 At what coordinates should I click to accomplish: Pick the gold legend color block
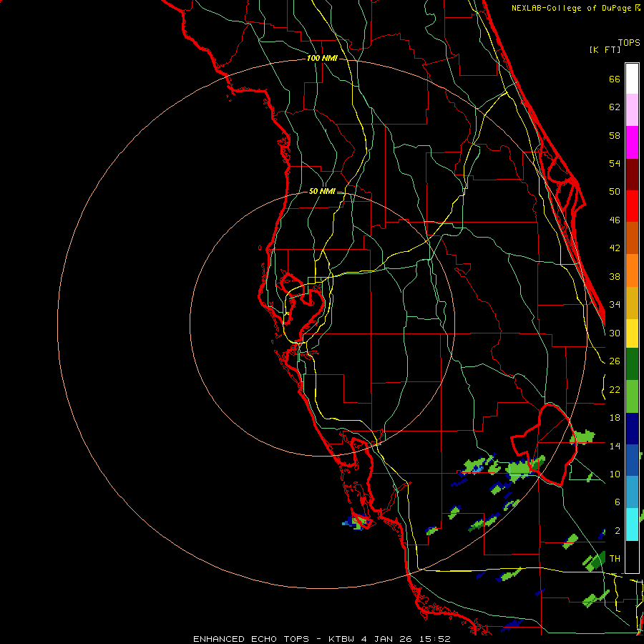(632, 303)
